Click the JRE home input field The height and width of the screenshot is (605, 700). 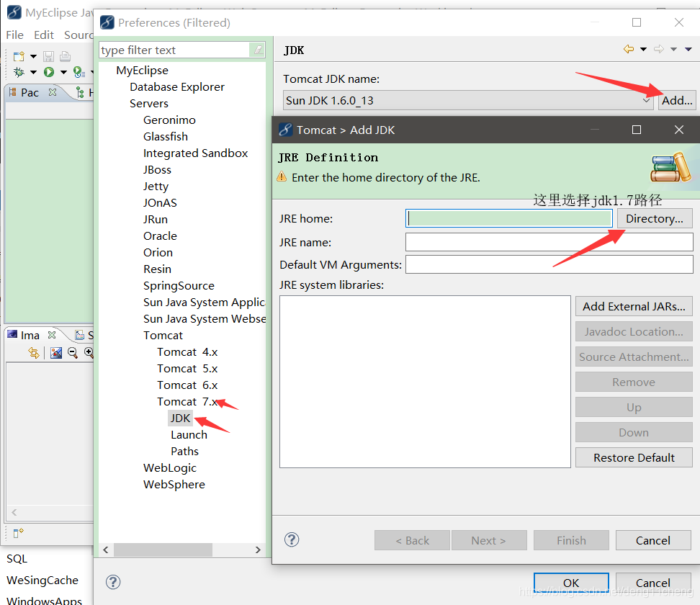pyautogui.click(x=509, y=219)
